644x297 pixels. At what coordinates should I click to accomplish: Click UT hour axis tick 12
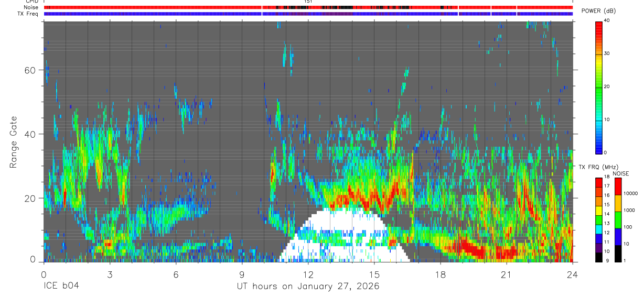click(x=308, y=274)
